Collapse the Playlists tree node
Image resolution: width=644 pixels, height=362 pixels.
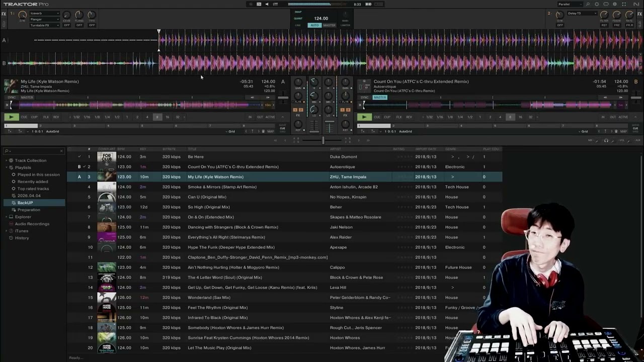click(6, 167)
